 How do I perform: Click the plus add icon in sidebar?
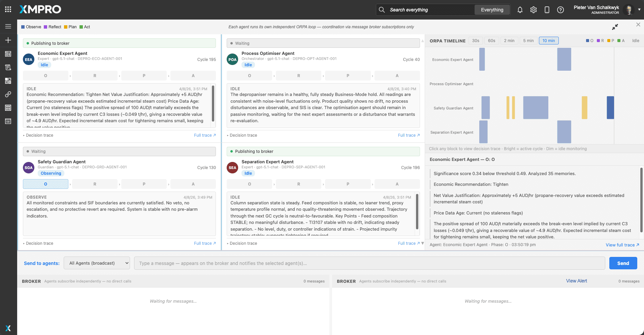coord(8,40)
